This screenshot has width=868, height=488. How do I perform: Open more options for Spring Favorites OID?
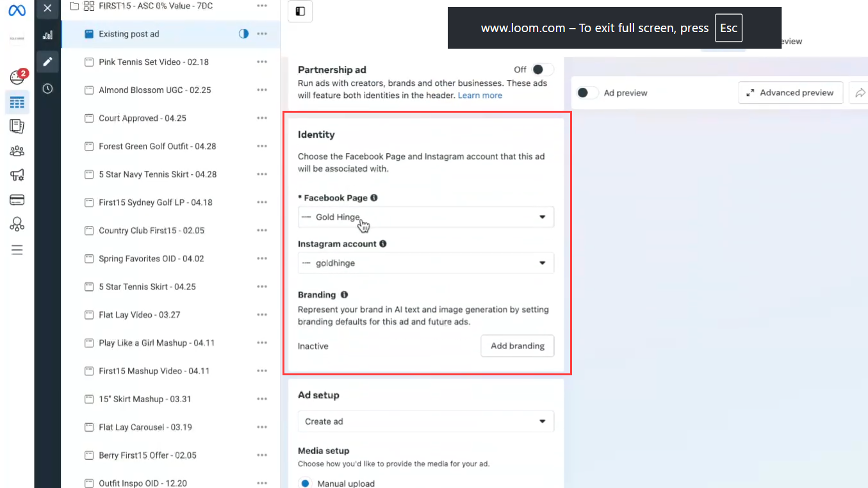(262, 259)
